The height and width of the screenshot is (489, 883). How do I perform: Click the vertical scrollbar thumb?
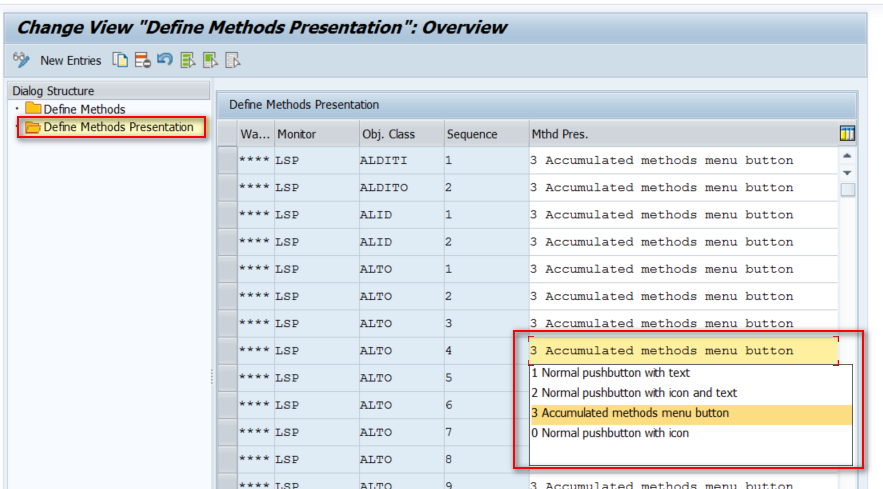[848, 190]
